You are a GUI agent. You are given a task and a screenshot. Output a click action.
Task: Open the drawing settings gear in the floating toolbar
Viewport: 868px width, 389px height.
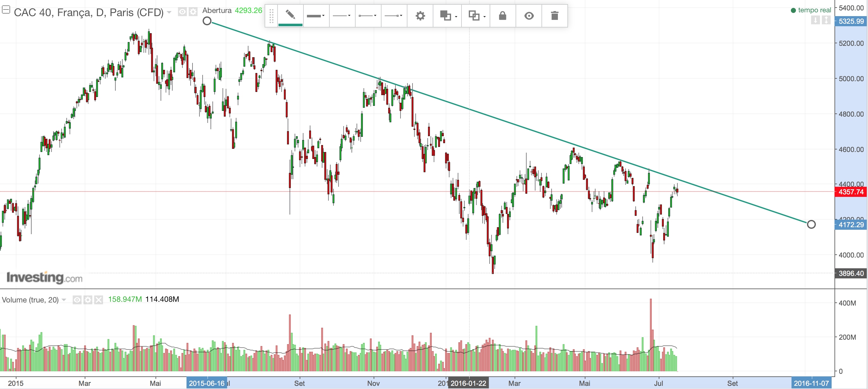420,16
